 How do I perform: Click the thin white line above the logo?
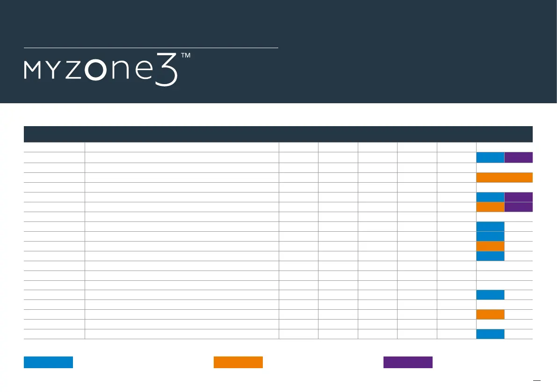pos(151,48)
